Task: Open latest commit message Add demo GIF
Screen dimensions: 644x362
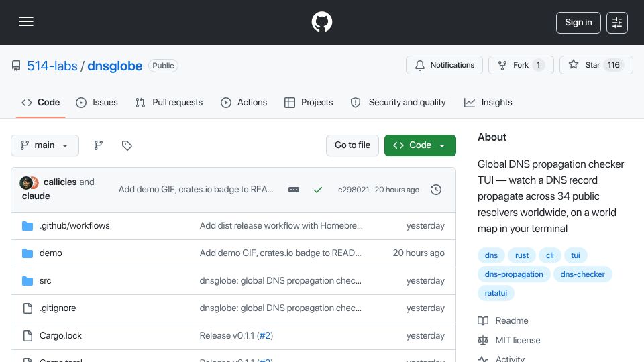Action: tap(196, 190)
